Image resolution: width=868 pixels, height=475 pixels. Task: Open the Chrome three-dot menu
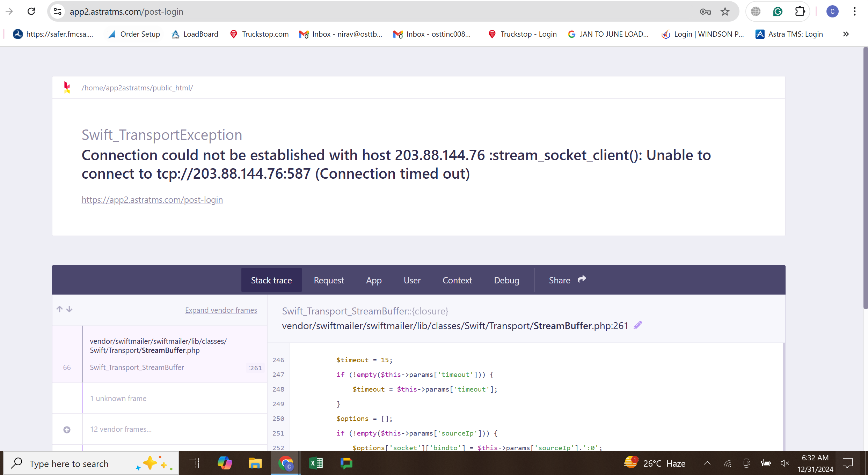click(854, 12)
